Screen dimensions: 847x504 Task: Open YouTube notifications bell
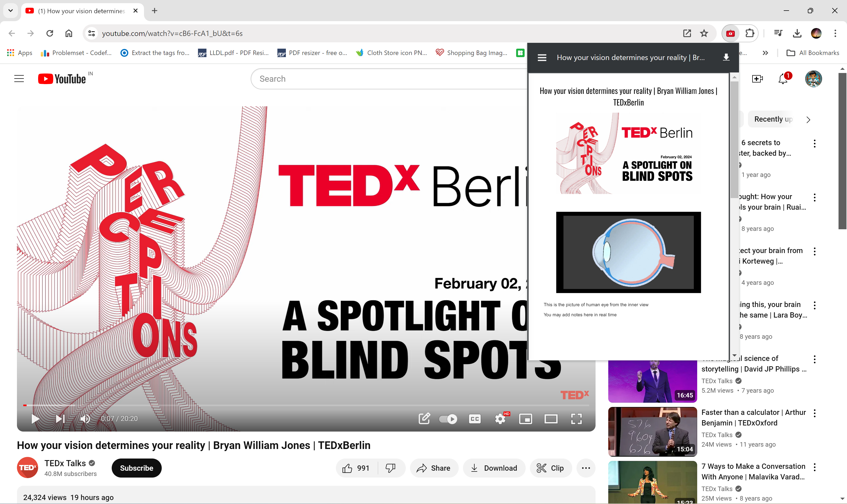[783, 79]
